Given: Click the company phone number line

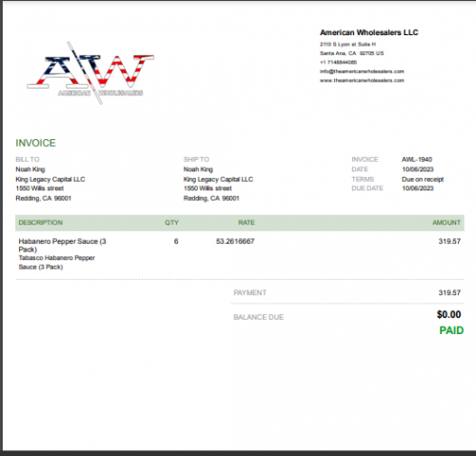Looking at the screenshot, I should tap(338, 62).
